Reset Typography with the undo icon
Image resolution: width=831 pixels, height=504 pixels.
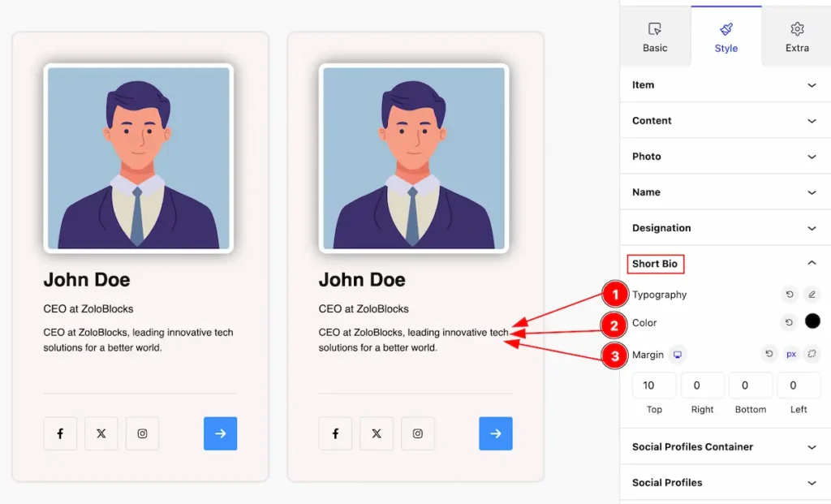[x=790, y=294]
